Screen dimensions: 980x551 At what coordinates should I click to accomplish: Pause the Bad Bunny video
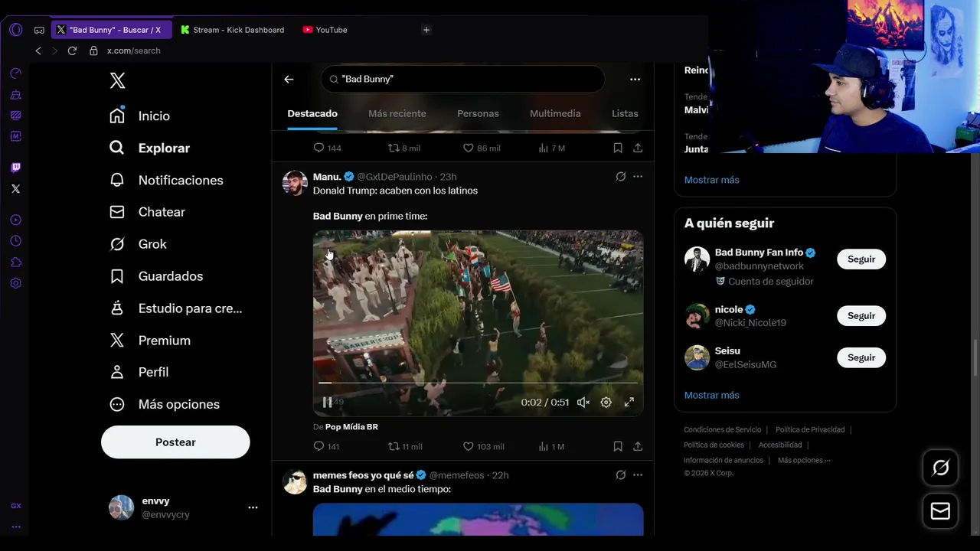[327, 402]
